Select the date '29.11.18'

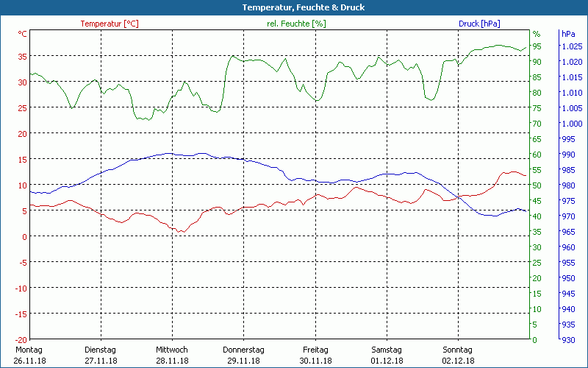243,361
